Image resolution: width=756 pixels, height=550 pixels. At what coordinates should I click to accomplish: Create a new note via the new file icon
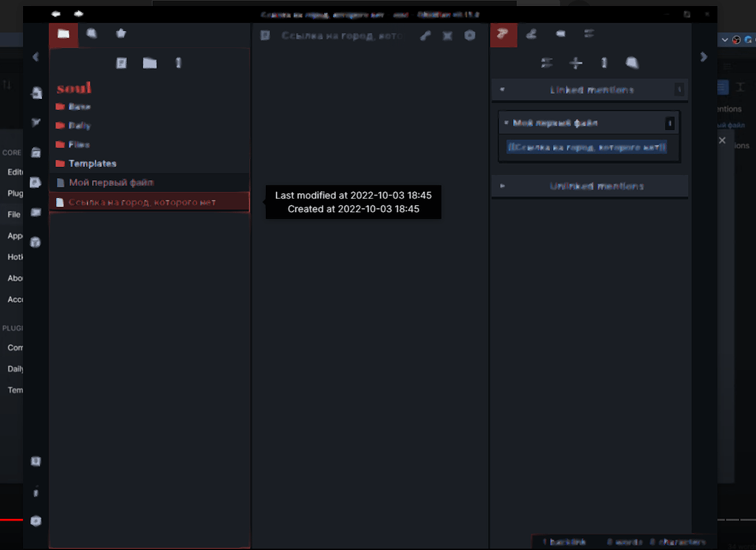tap(121, 63)
